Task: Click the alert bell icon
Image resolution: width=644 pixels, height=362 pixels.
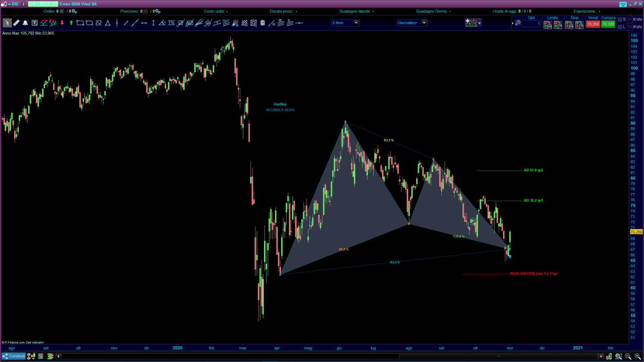Action: pos(25,23)
